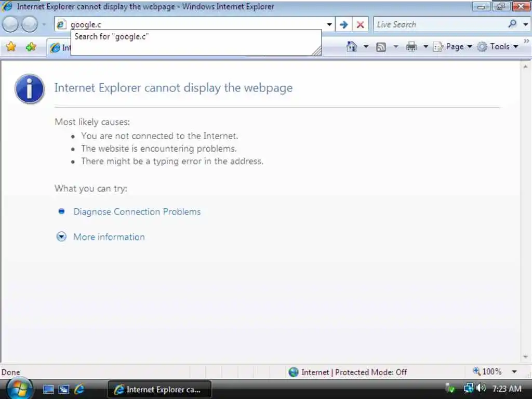The height and width of the screenshot is (399, 532).
Task: Open the Print options dropdown arrow
Action: click(x=425, y=46)
